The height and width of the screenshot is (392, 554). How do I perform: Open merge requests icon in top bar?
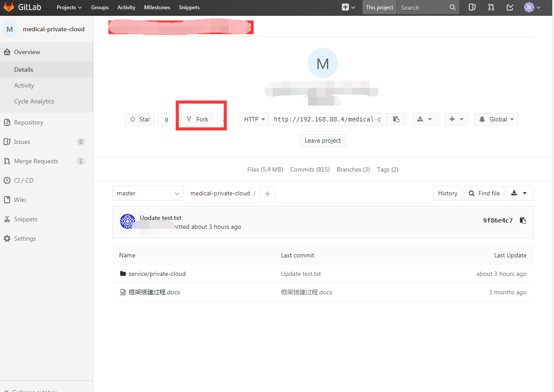491,7
